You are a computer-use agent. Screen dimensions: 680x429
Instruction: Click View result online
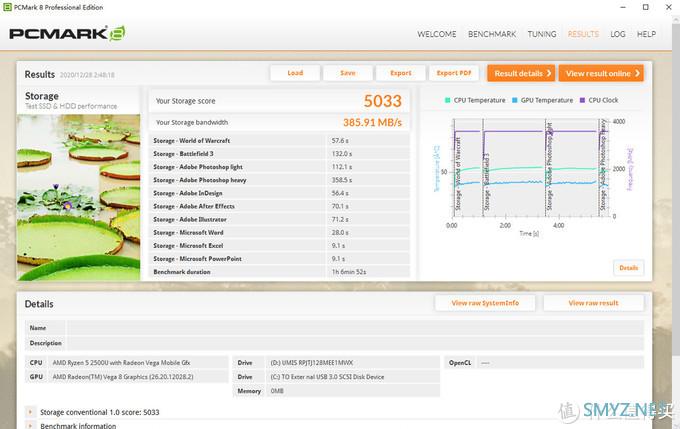pos(601,73)
